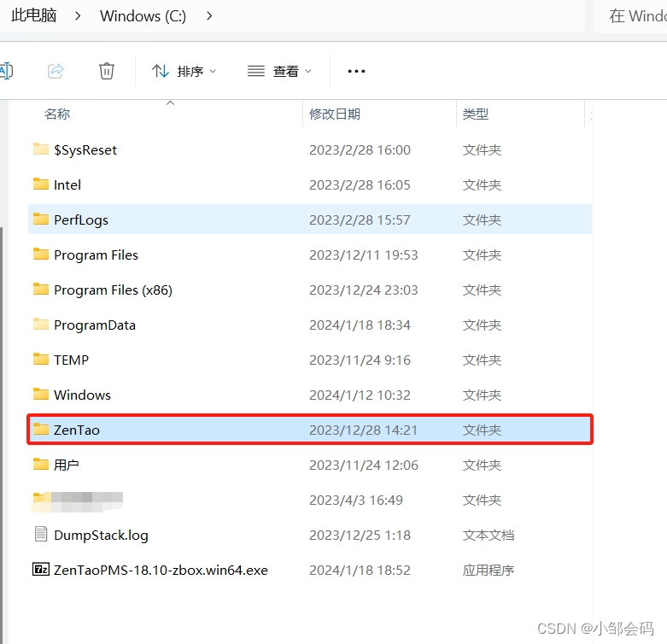Click the ZenTao folder name

click(x=77, y=430)
